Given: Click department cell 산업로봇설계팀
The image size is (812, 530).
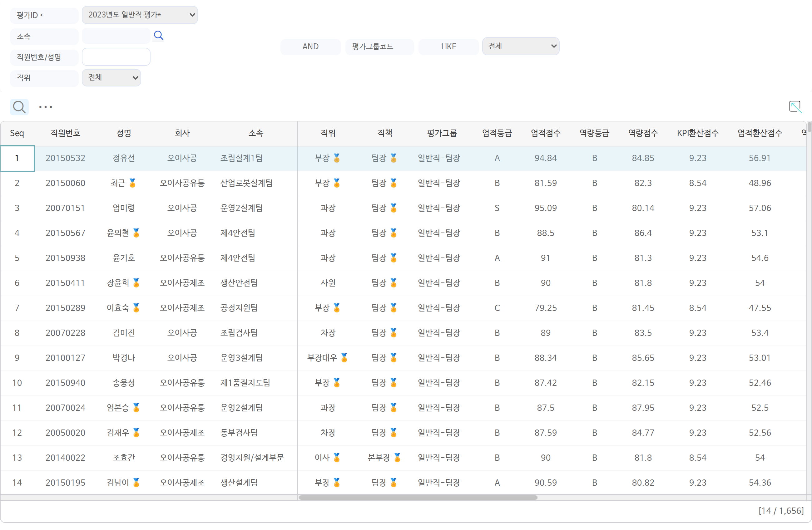Looking at the screenshot, I should click(x=246, y=183).
